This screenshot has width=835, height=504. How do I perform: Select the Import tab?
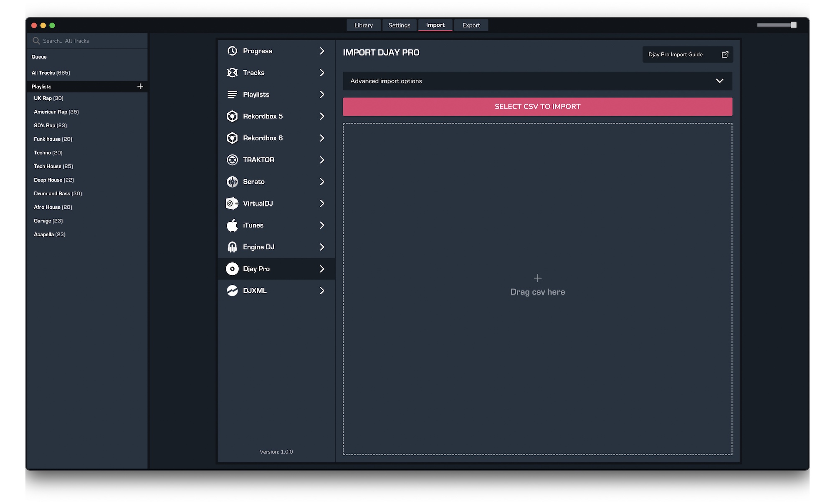pos(435,25)
